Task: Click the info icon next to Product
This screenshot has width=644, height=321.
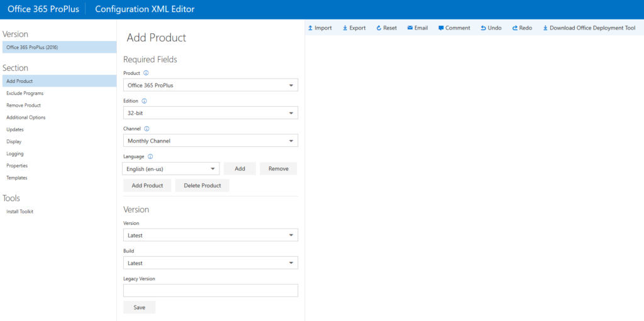Action: coord(146,73)
